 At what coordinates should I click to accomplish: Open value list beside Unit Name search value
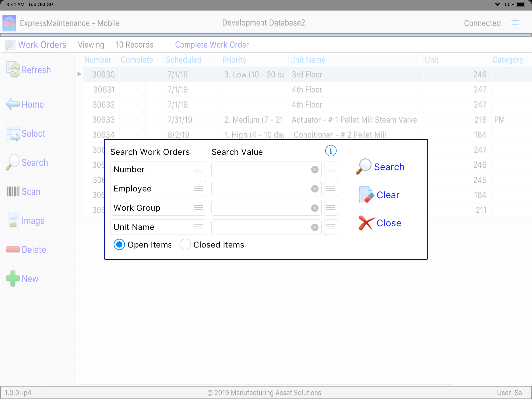tap(331, 227)
